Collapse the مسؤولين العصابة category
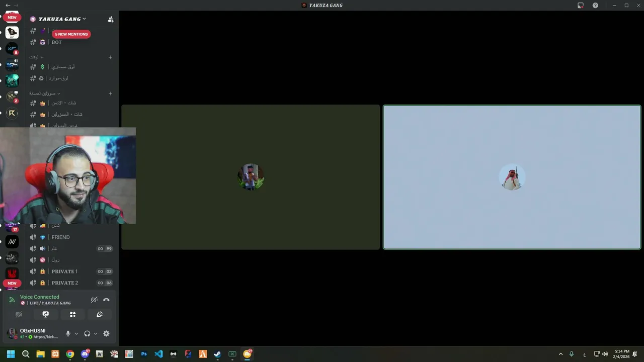The width and height of the screenshot is (644, 362). [x=44, y=94]
